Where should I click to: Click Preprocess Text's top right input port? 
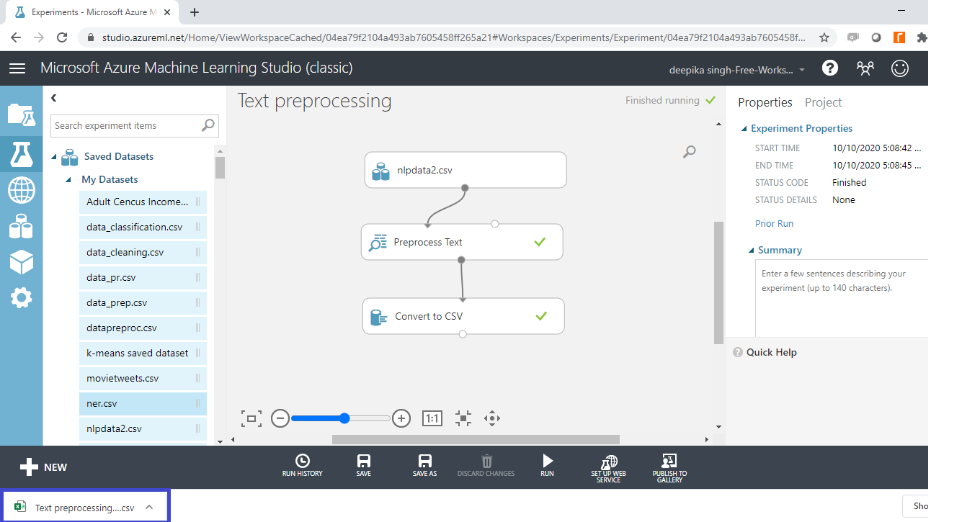[x=494, y=224]
